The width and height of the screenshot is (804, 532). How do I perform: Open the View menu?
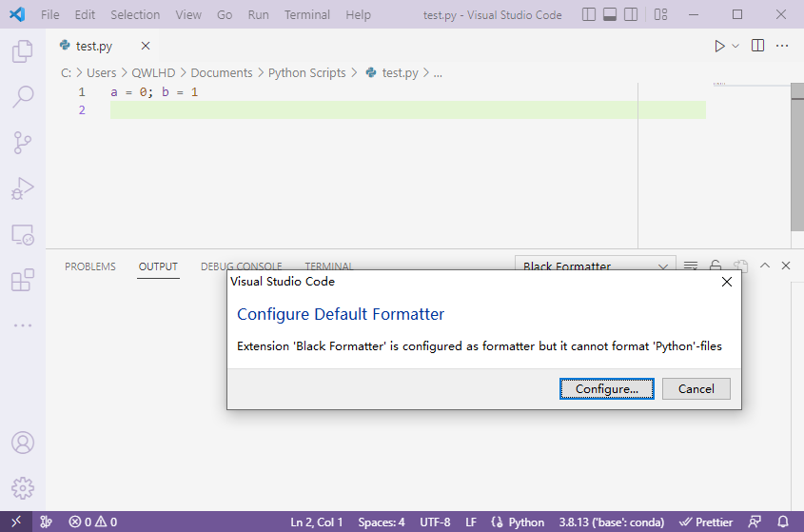pos(188,15)
